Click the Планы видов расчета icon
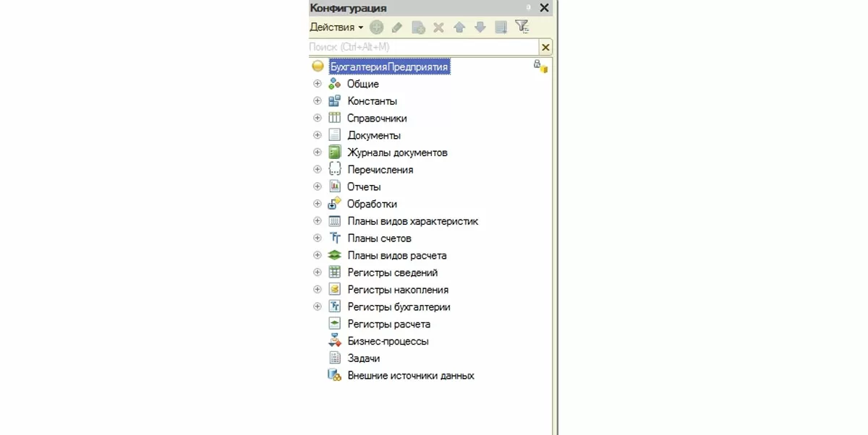The width and height of the screenshot is (868, 435). point(334,255)
